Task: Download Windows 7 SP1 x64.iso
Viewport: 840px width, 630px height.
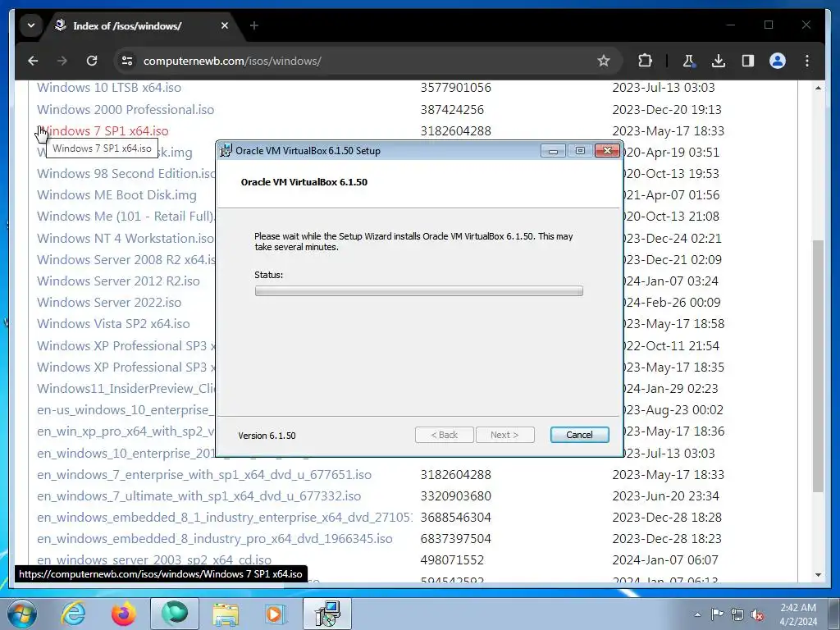Action: (103, 130)
